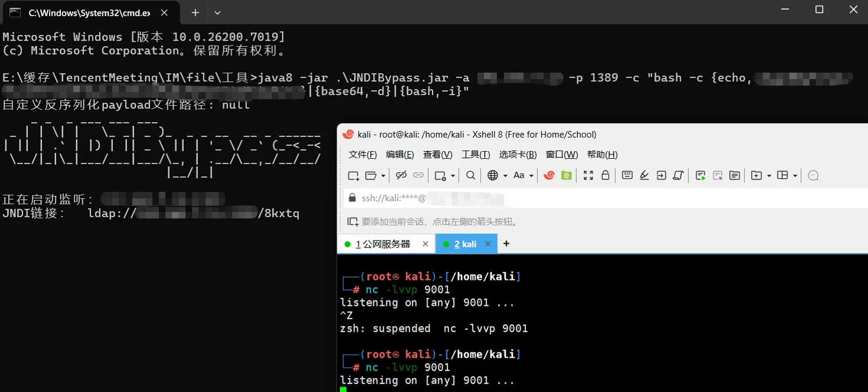868x392 pixels.
Task: Click the last 'listening on [any] 9001 ...' line
Action: (x=427, y=380)
